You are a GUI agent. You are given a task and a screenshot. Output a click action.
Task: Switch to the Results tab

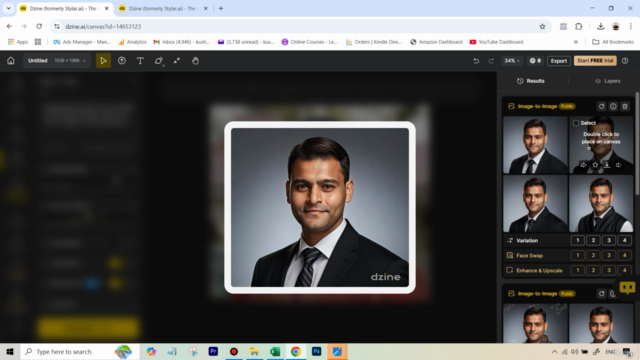click(531, 81)
